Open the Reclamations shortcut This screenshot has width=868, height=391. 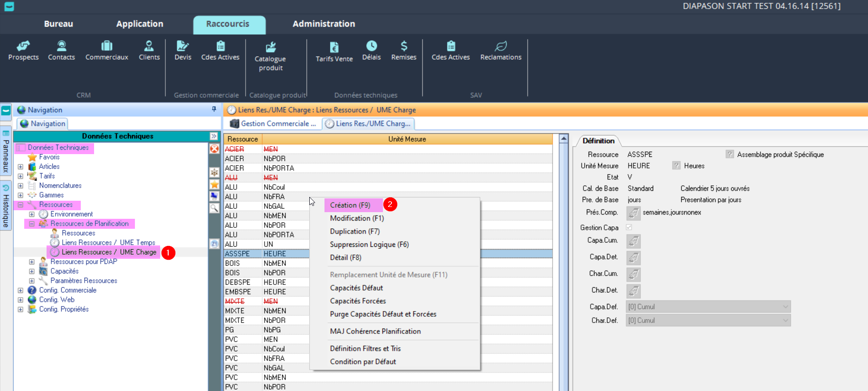pyautogui.click(x=500, y=51)
